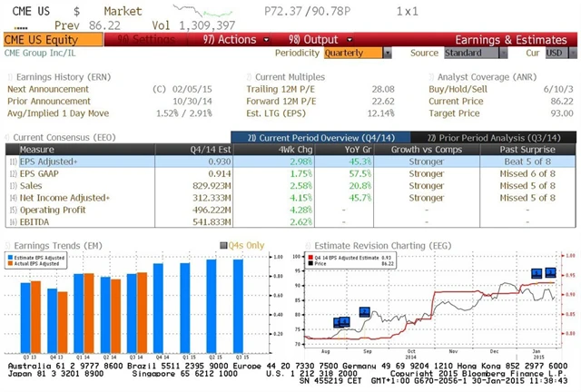
Task: Open the Earnings History (ERN) section
Action: [53, 76]
